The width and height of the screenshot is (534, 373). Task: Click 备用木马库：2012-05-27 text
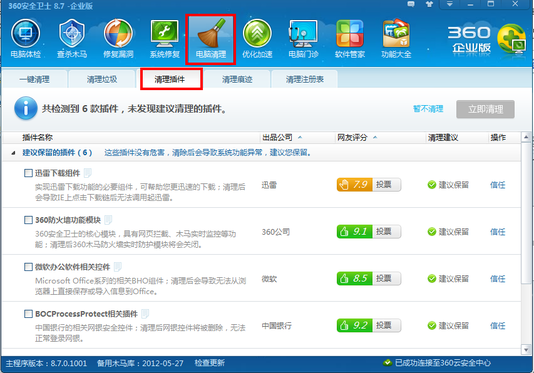[x=140, y=363]
